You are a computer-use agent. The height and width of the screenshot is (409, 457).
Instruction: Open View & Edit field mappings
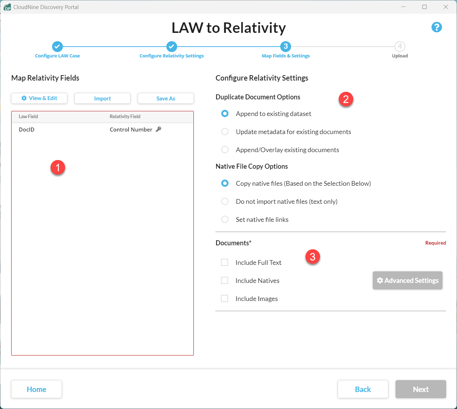coord(39,98)
